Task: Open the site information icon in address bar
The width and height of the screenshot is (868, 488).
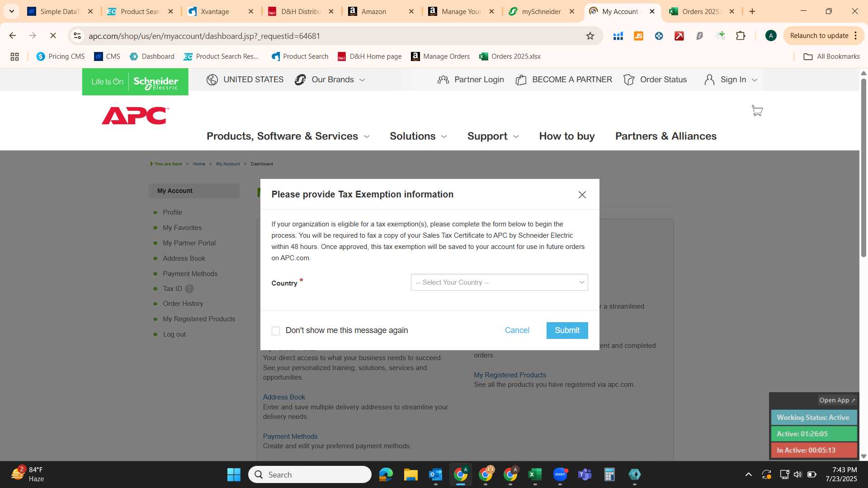Action: point(77,36)
